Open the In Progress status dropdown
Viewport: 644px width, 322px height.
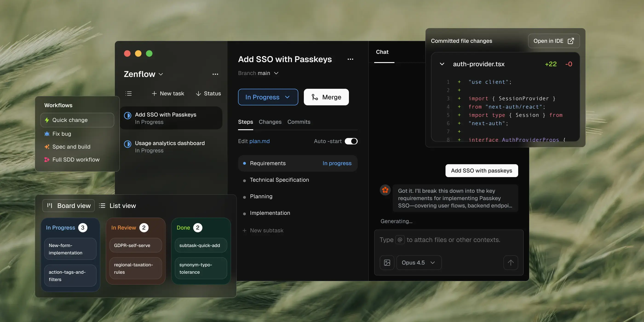click(x=268, y=97)
